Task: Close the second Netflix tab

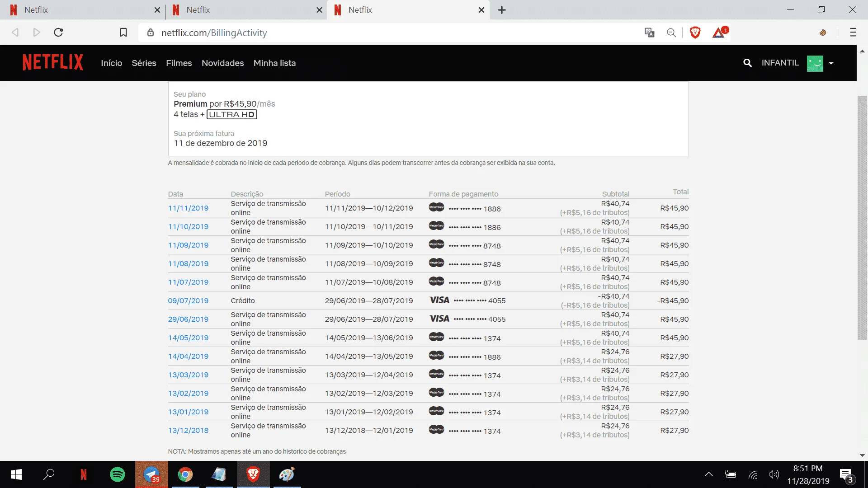Action: [x=319, y=10]
